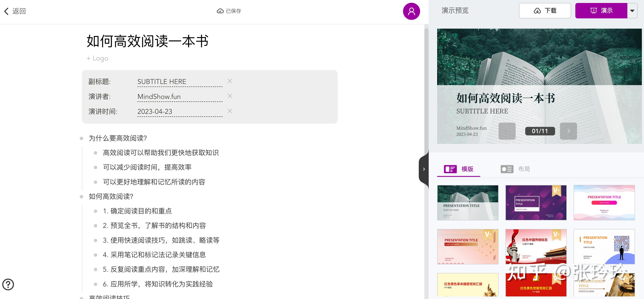Click bullet beside 高效阅读可以帮助我们更快地获取知识
The image size is (644, 299).
(95, 153)
